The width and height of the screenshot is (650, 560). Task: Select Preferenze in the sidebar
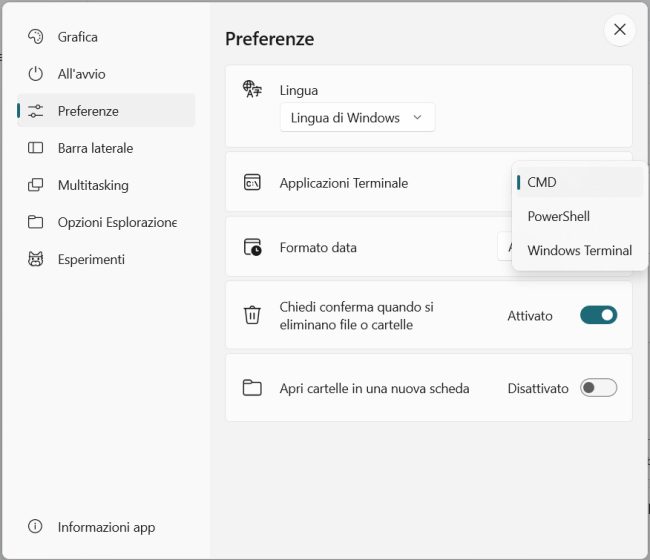pos(106,110)
